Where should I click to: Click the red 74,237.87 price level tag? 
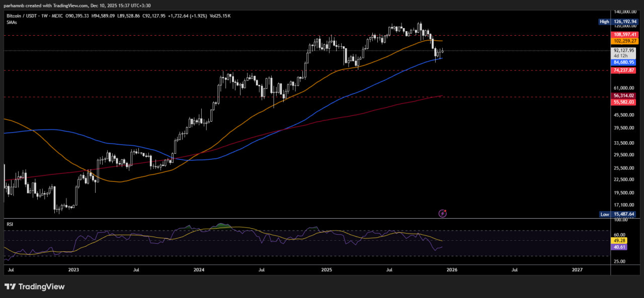click(x=624, y=70)
